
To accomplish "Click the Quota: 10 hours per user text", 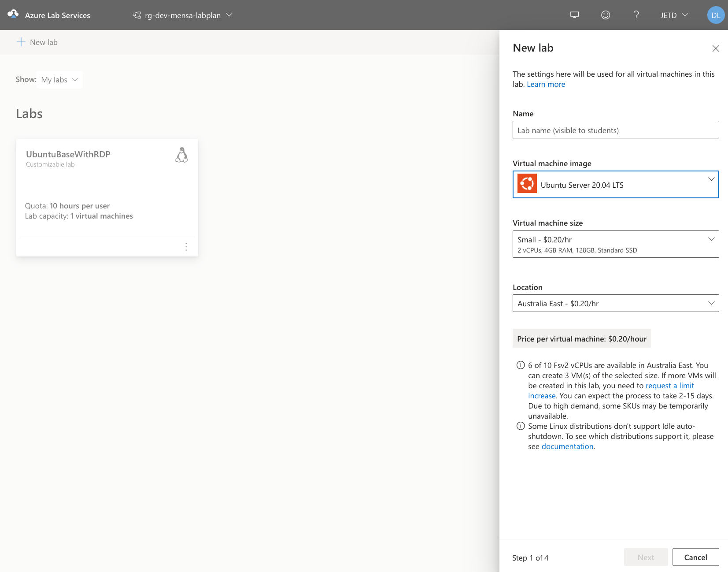I will (x=67, y=206).
